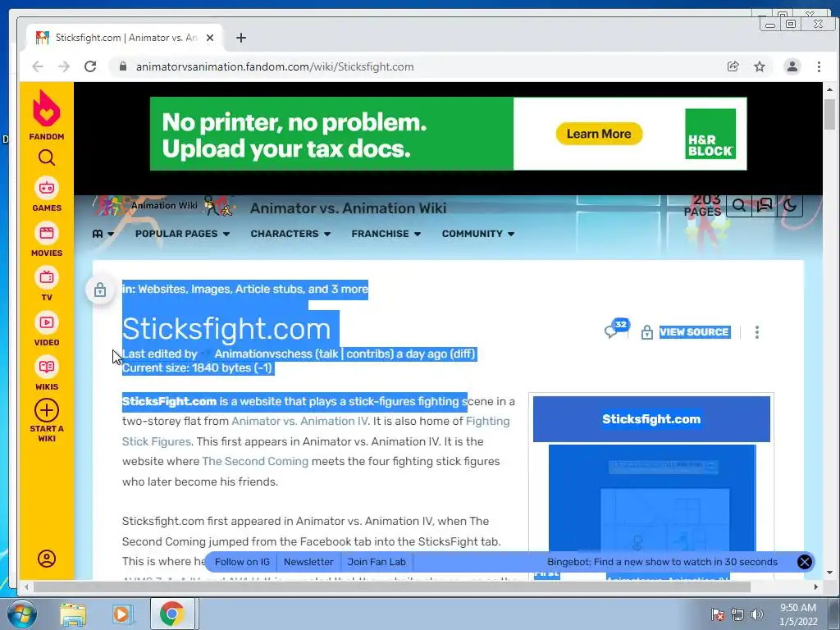Open the page more-options vertical dots
Viewport: 840px width, 630px height.
757,332
